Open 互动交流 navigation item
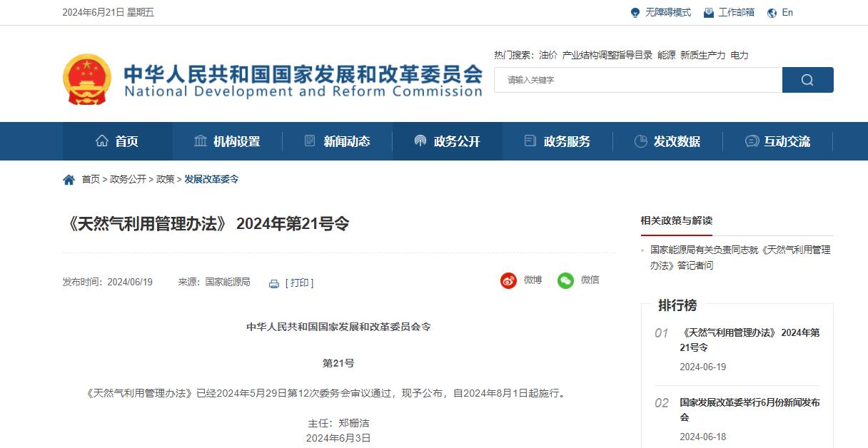Image resolution: width=868 pixels, height=448 pixels. pyautogui.click(x=777, y=141)
